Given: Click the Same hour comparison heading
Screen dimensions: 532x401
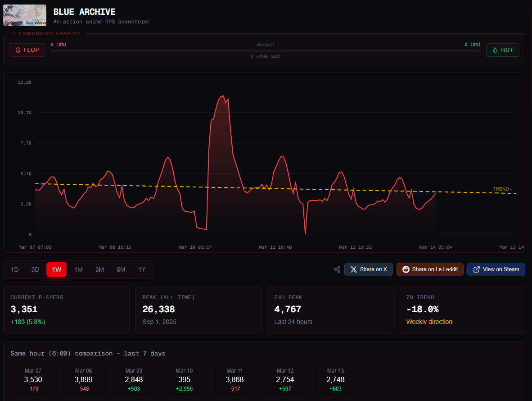Looking at the screenshot, I should (88, 353).
